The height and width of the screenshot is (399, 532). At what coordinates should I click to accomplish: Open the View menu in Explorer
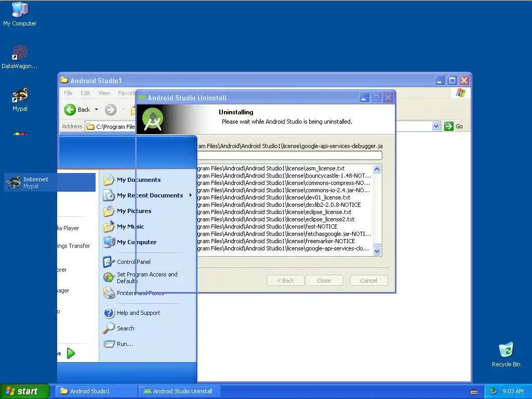[104, 93]
